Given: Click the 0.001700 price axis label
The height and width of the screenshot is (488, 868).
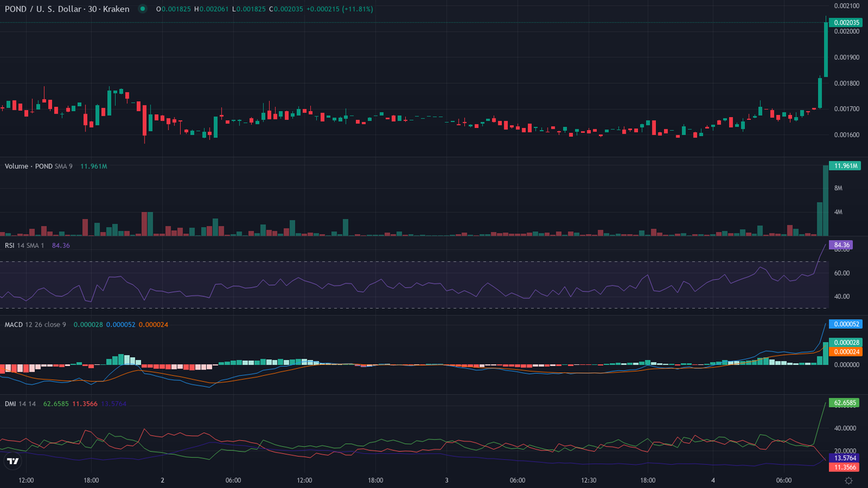Looking at the screenshot, I should pyautogui.click(x=846, y=109).
